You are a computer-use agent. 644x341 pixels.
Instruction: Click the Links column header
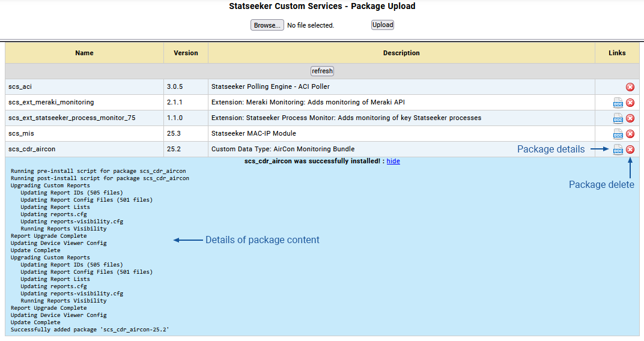[x=617, y=53]
